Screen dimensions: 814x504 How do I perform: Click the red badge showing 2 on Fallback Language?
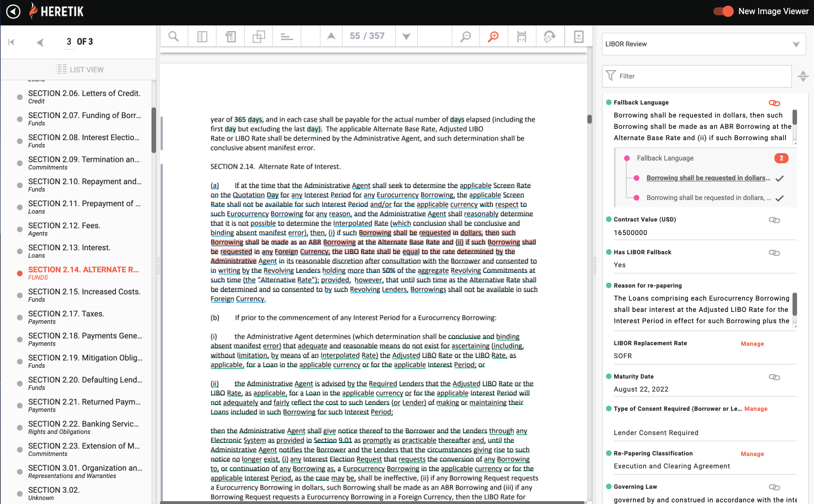(x=781, y=158)
